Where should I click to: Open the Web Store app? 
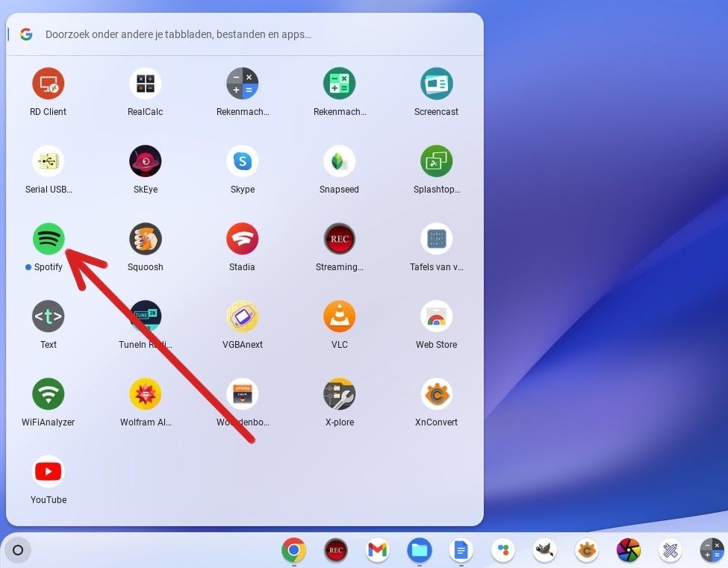437,316
